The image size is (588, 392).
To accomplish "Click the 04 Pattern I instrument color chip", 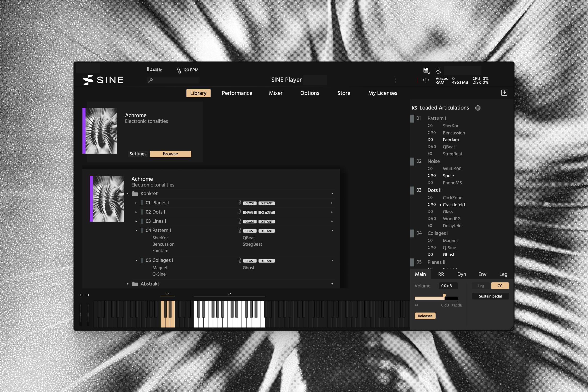I will click(x=142, y=231).
